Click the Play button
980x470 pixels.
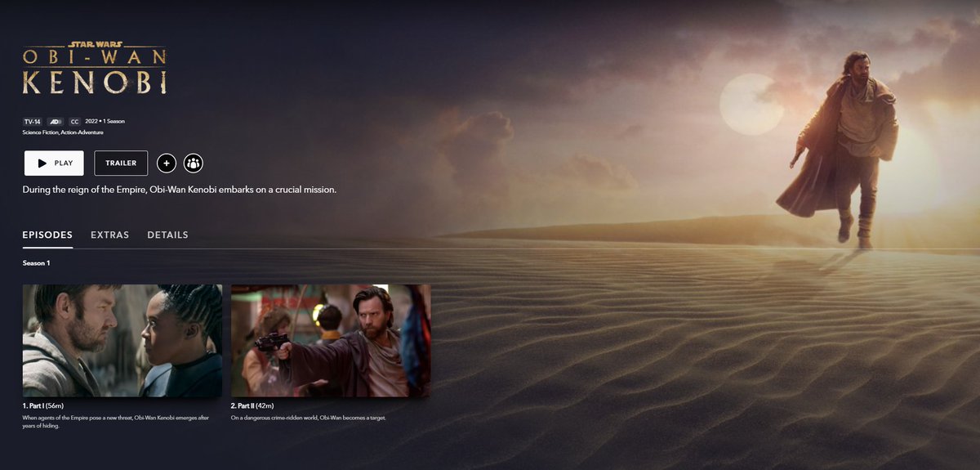tap(54, 163)
